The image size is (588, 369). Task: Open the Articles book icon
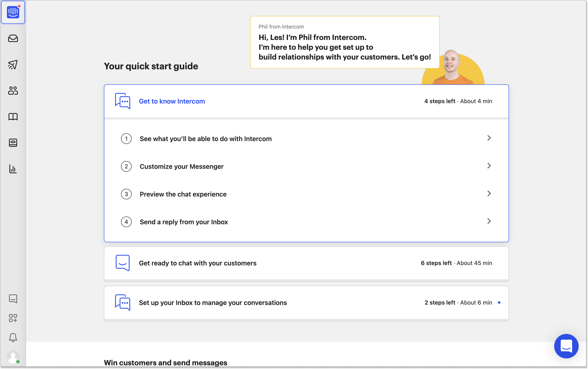coord(13,117)
